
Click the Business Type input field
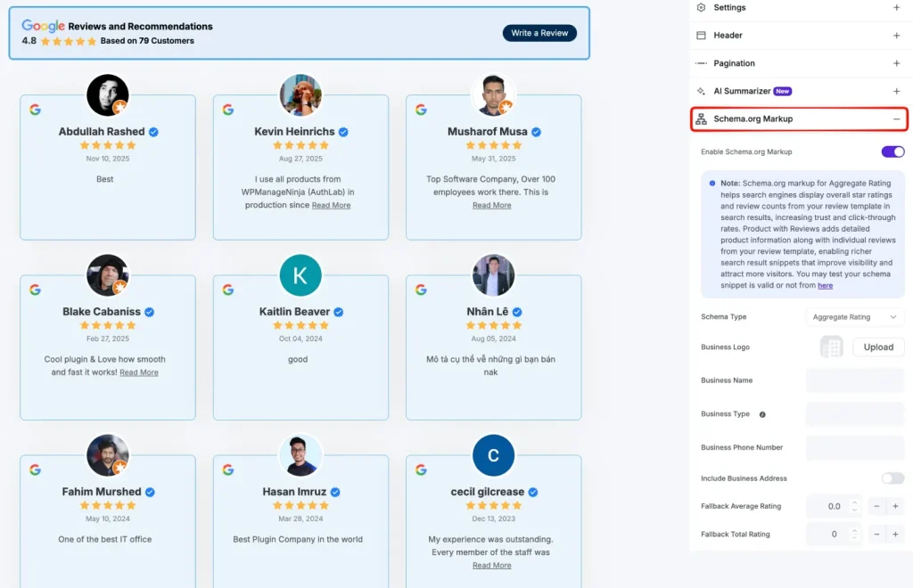855,414
